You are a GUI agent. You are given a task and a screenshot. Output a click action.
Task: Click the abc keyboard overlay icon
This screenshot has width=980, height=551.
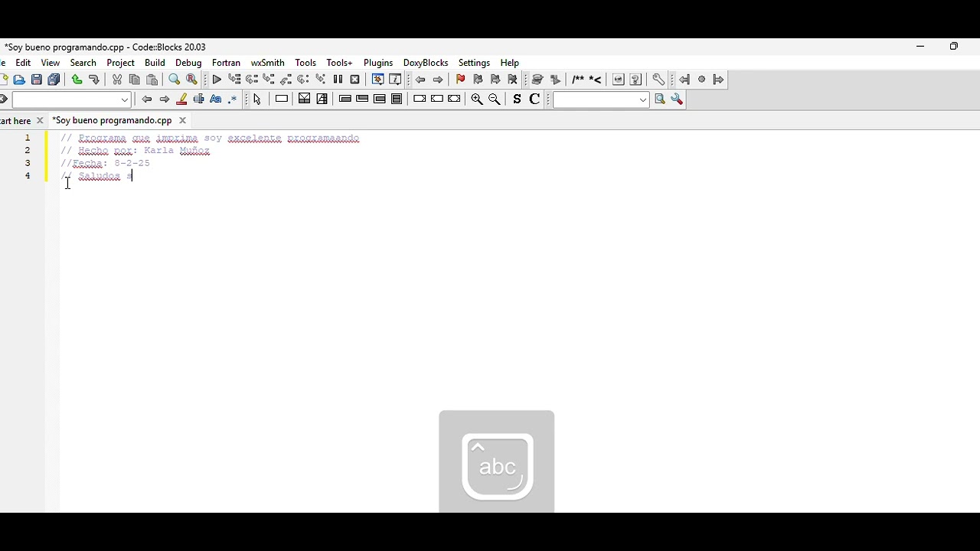[497, 467]
